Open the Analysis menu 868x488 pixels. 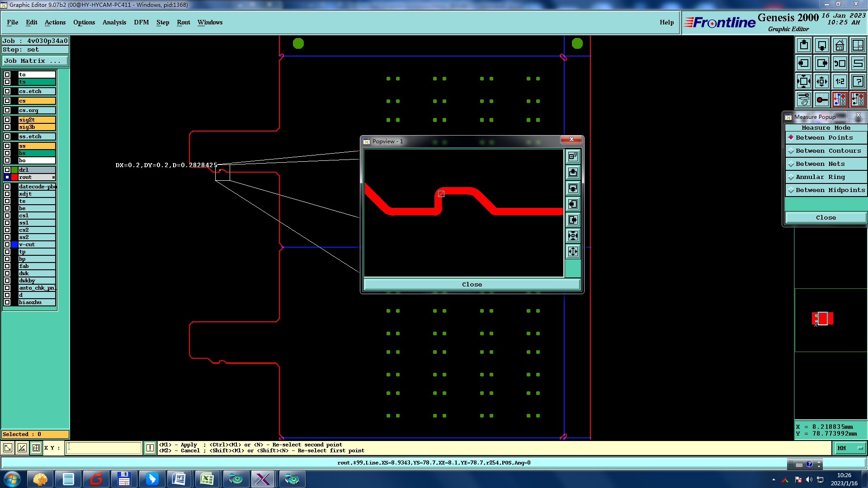pos(114,22)
